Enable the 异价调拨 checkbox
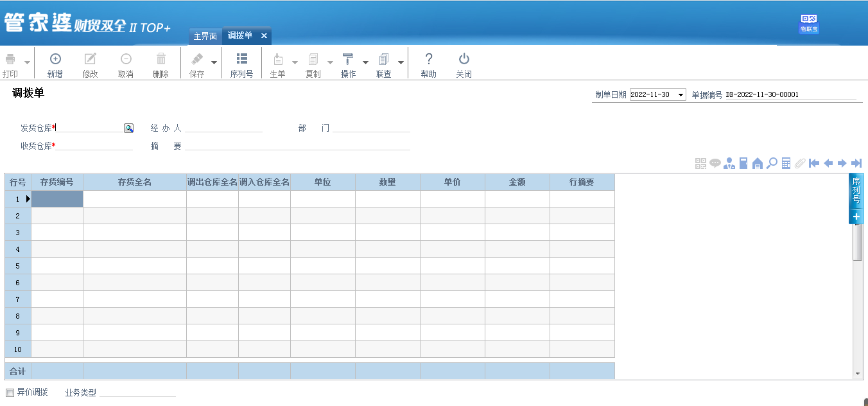This screenshot has height=406, width=868. [10, 393]
